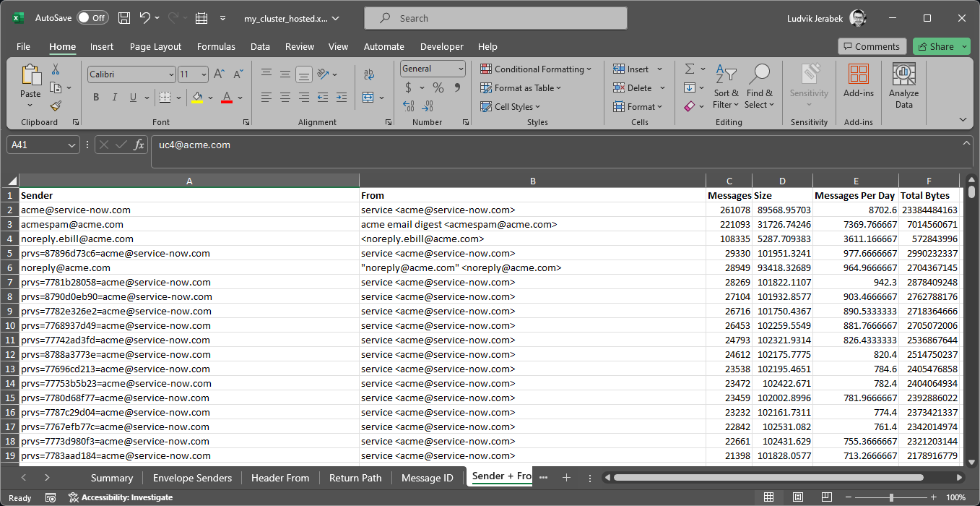Click the zoom slider in status bar

point(891,497)
